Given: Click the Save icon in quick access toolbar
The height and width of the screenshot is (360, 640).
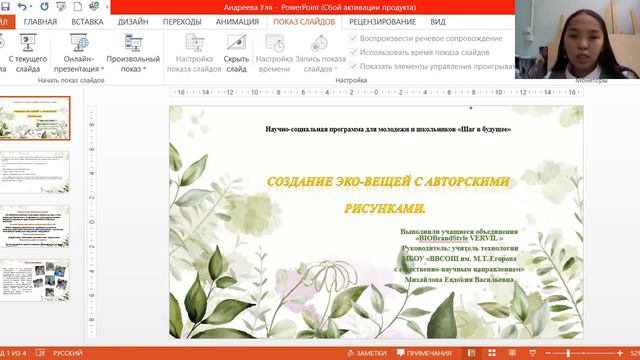Looking at the screenshot, I should (5, 7).
